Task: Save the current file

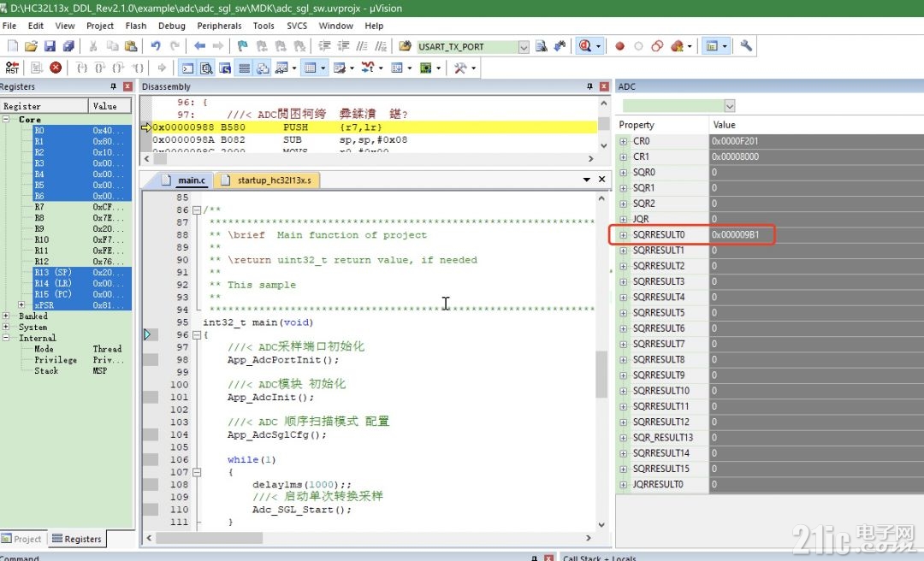Action: tap(50, 46)
